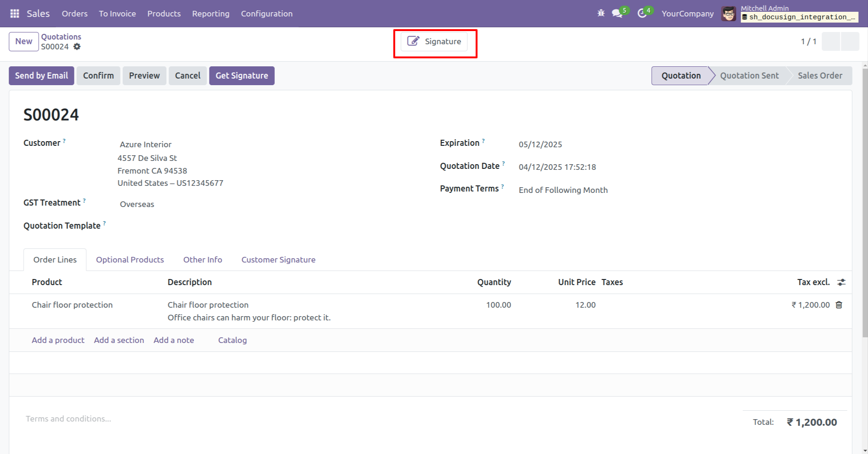
Task: Click the Terms and conditions field
Action: pos(68,419)
